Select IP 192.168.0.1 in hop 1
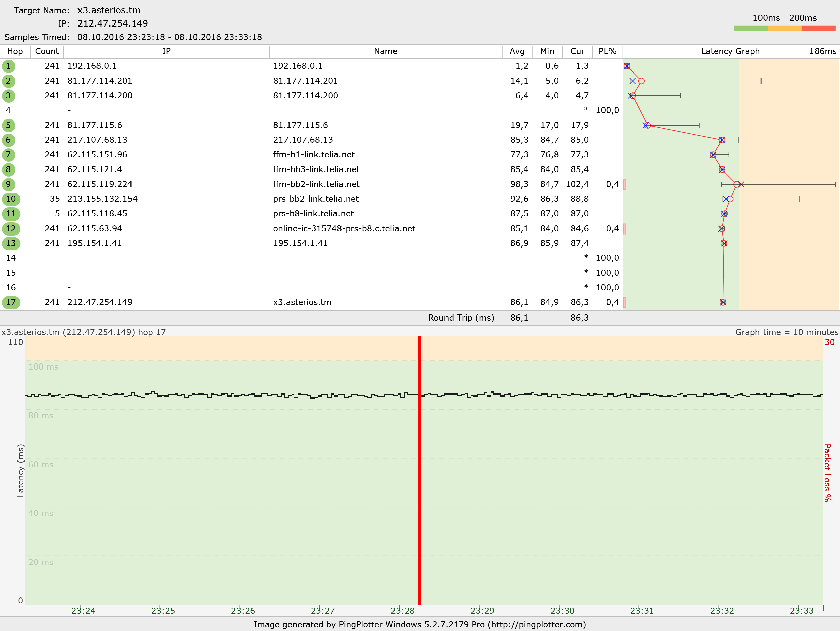Screen dimensions: 840x631 92,66
